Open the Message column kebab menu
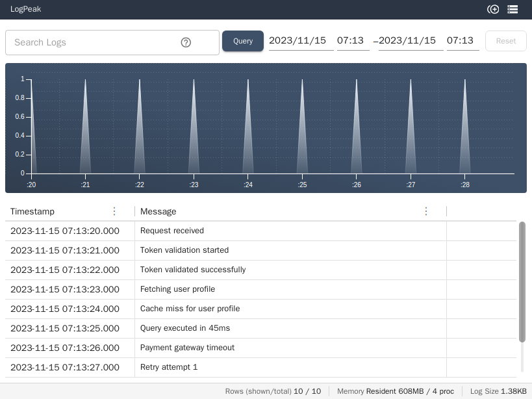The height and width of the screenshot is (399, 532). point(426,211)
